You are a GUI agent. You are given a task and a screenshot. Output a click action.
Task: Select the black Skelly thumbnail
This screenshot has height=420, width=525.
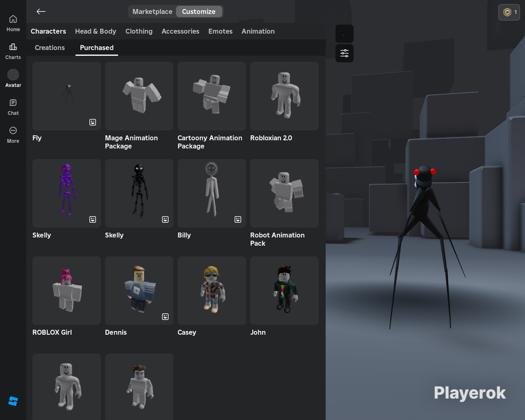click(139, 193)
